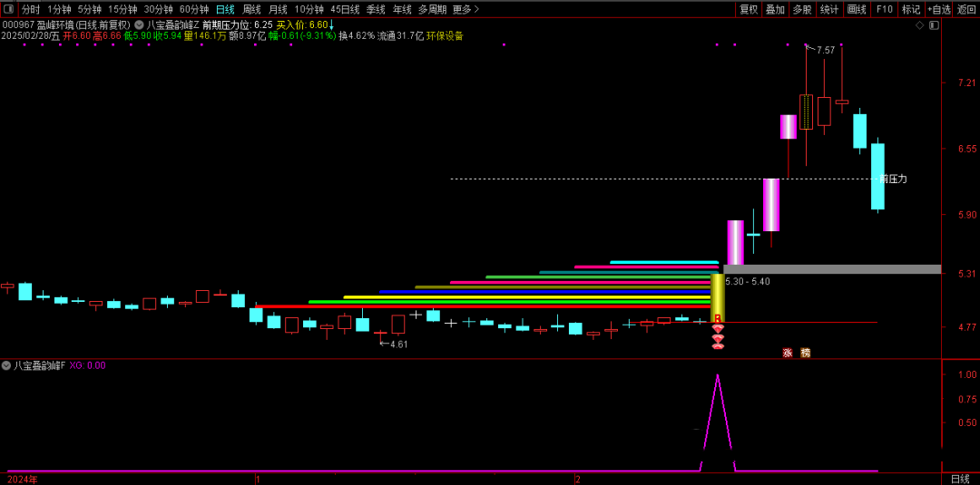Open the 画线 drawing tools
This screenshot has height=485, width=980.
[857, 9]
